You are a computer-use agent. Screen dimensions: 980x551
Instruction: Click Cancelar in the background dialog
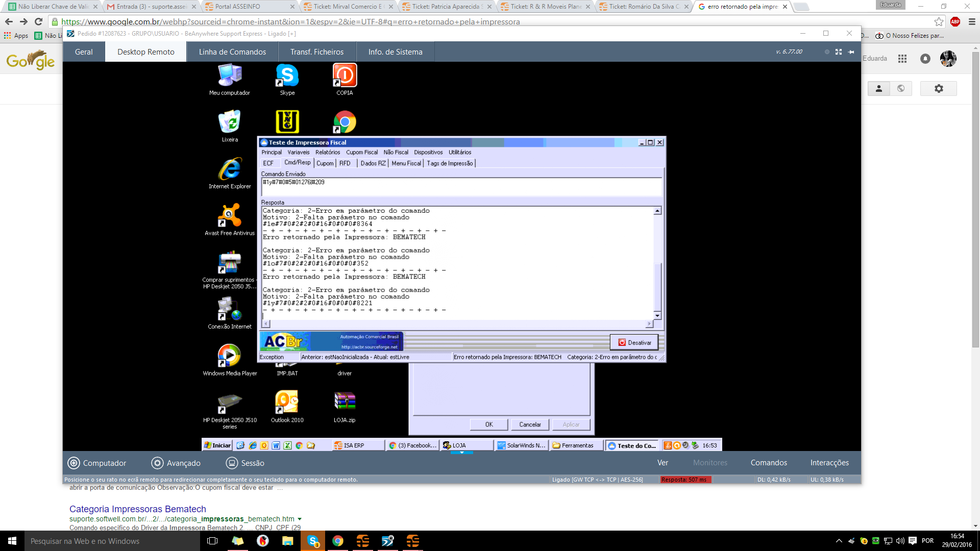(530, 424)
